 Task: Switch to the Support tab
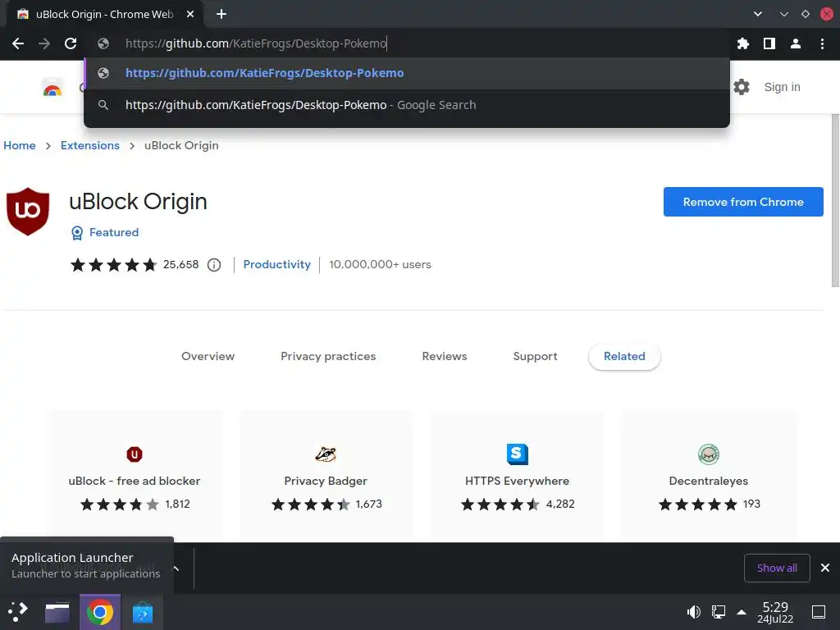coord(535,356)
